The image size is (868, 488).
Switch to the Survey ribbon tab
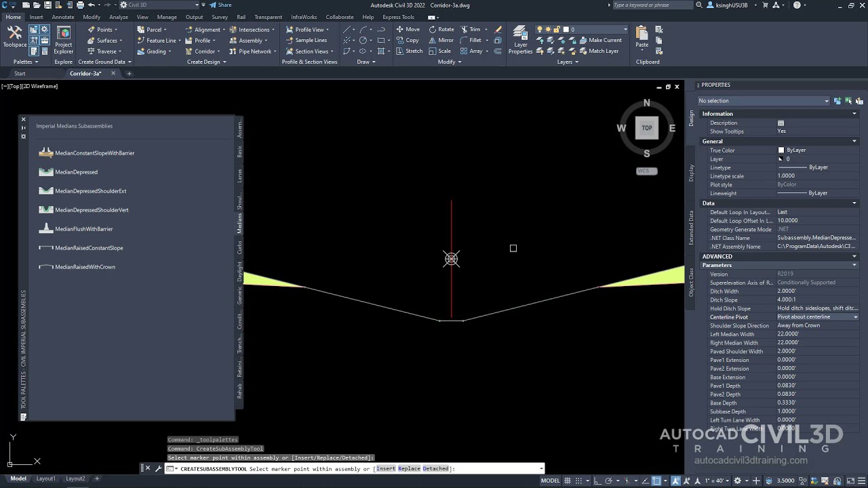click(x=220, y=17)
